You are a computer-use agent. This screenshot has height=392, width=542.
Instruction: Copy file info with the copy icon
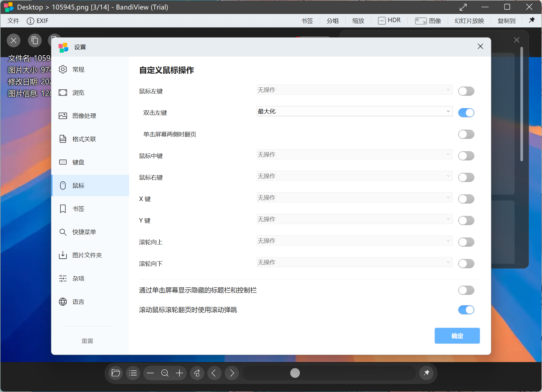click(35, 41)
